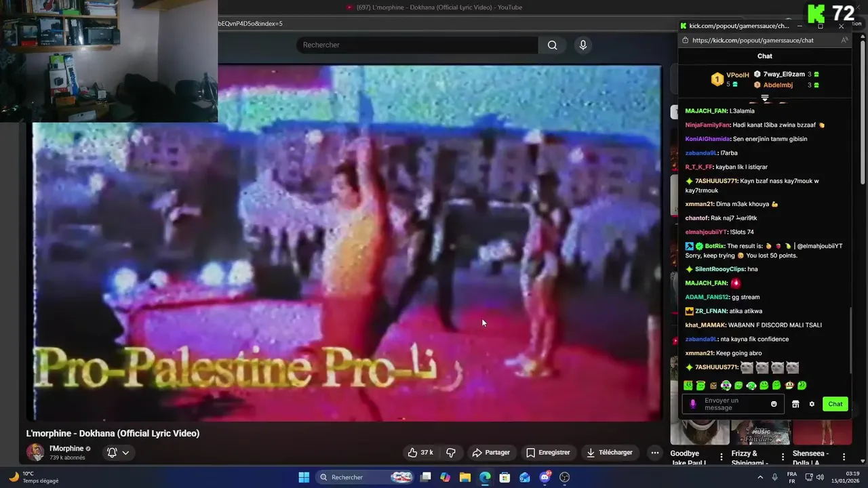
Task: Dislike the video with thumbs-down icon
Action: click(x=450, y=452)
